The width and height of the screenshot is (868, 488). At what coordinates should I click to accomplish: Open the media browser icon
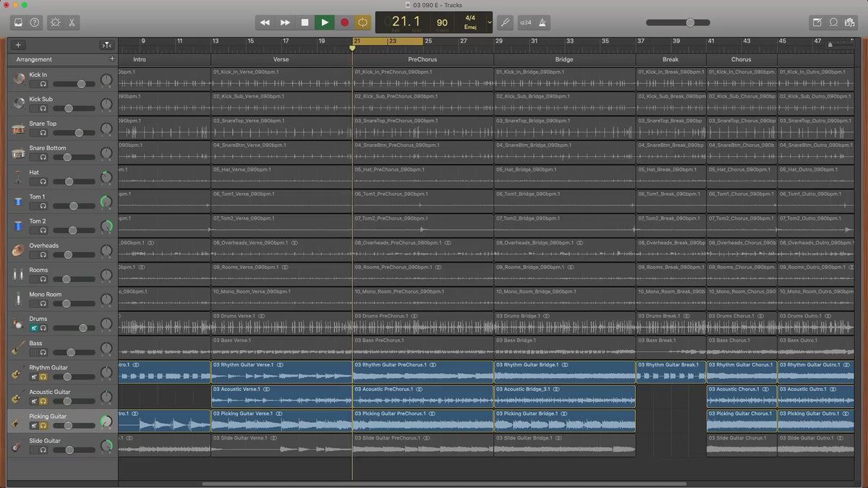(x=850, y=22)
